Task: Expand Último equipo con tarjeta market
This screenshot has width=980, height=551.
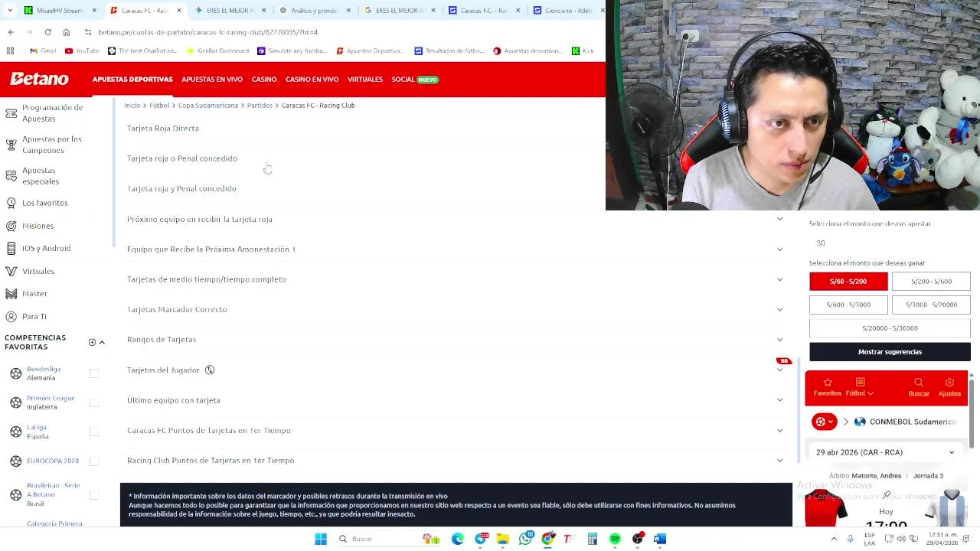Action: coord(456,400)
